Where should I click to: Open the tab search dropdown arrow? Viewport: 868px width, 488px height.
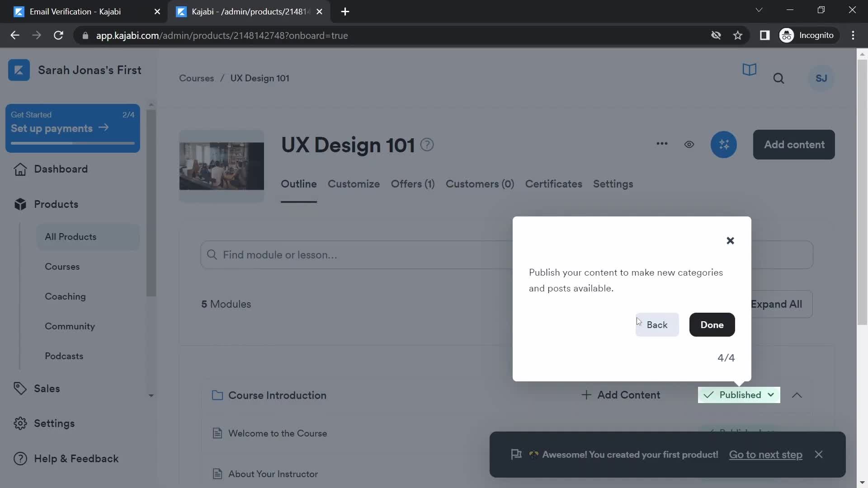[x=759, y=10]
